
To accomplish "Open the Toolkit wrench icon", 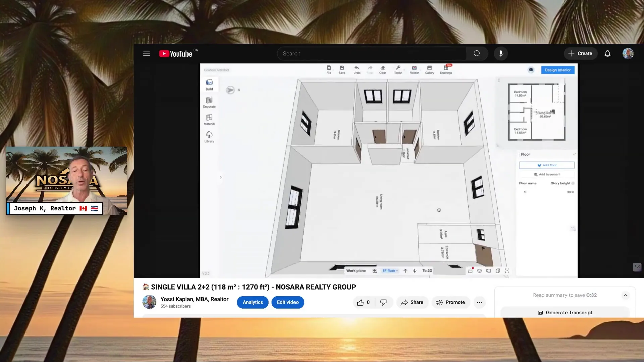I will click(x=398, y=70).
